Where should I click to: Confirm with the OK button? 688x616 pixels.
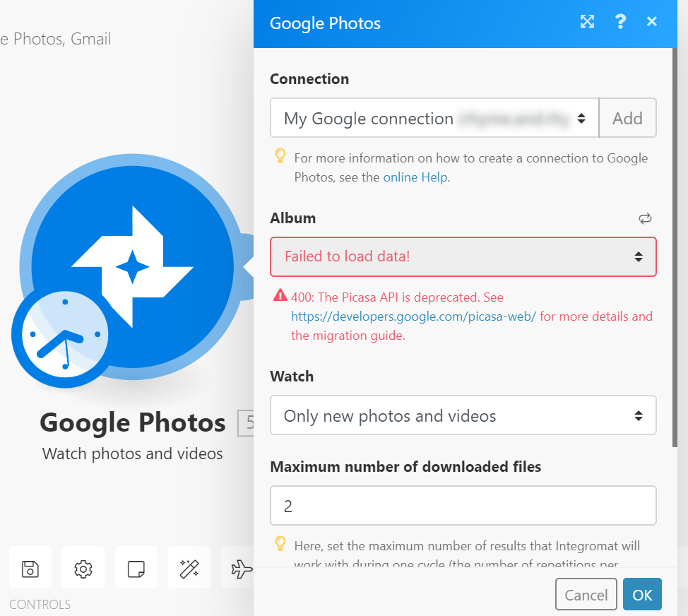pyautogui.click(x=642, y=595)
